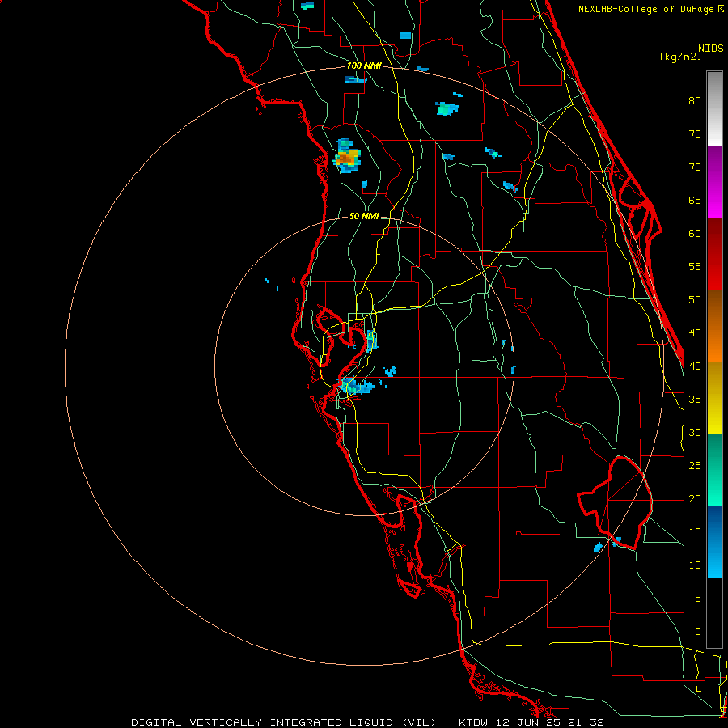Click the NEXLAB-College of DuPage title text
Viewport: 728px width, 728px height.
[650, 9]
